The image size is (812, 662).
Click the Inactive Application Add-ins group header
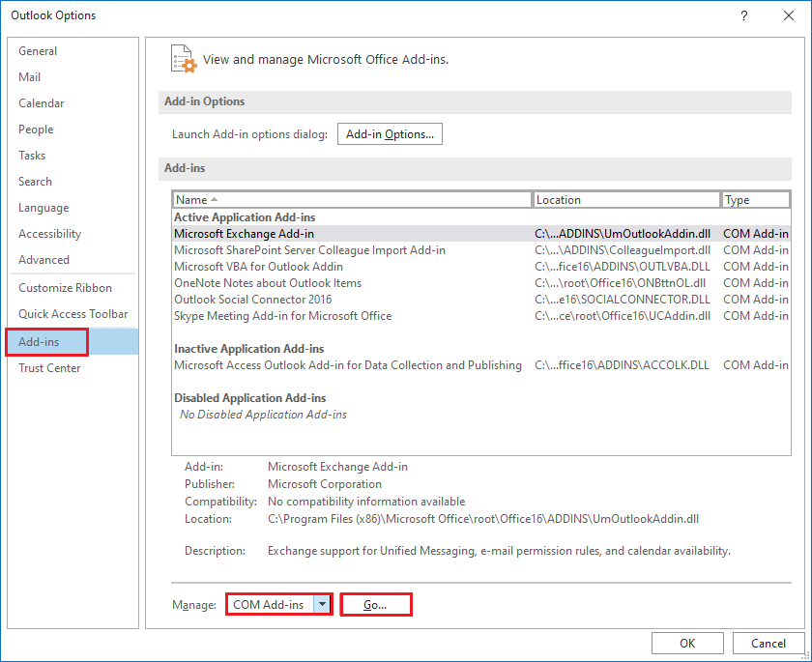(x=249, y=349)
